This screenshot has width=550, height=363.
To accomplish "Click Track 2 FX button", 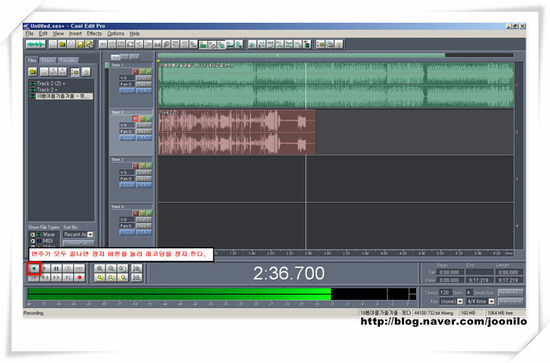I will (144, 138).
